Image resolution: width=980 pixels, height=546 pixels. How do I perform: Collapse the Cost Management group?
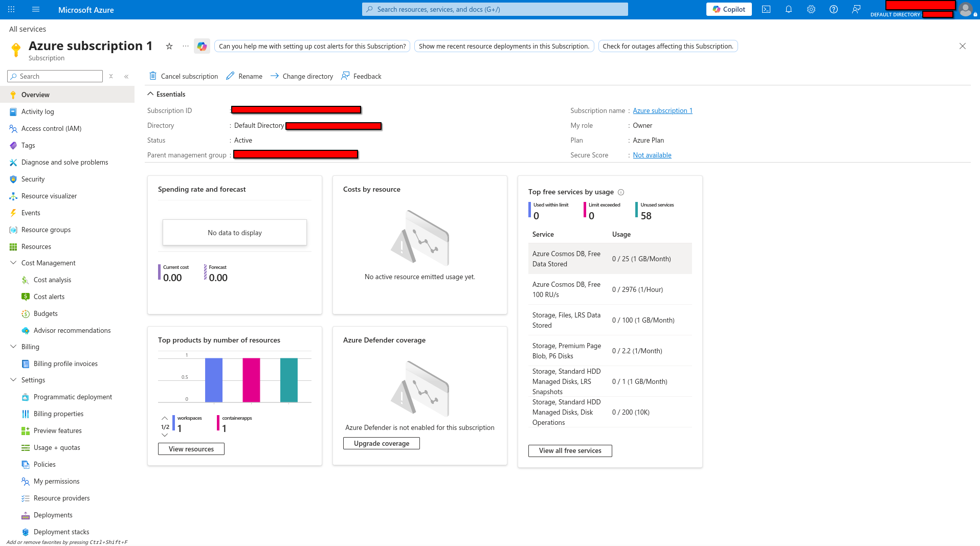[13, 263]
